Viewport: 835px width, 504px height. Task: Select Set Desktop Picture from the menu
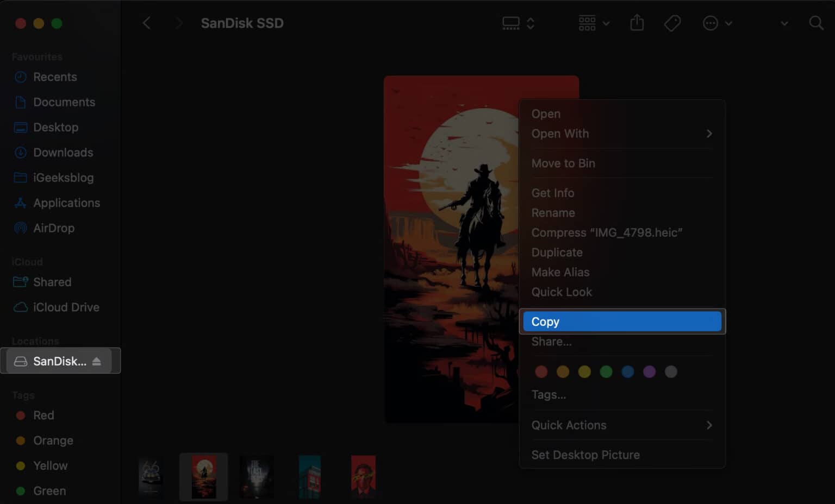(x=585, y=455)
